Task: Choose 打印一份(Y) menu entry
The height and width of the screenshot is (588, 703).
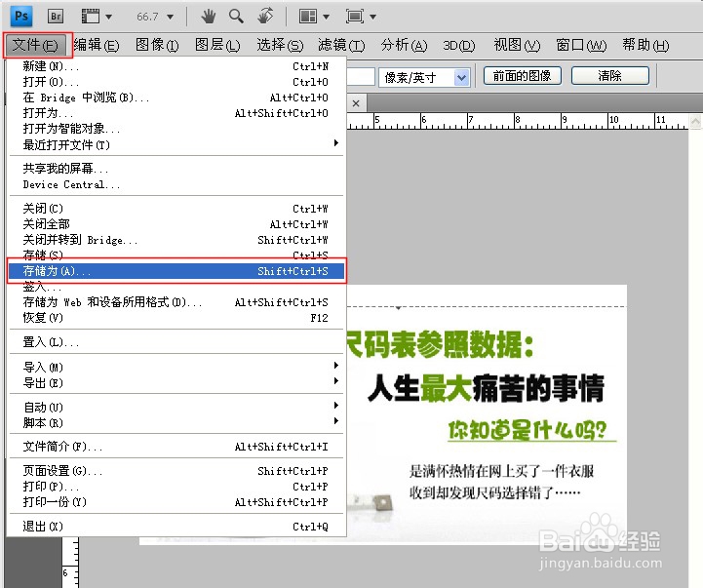Action: (176, 502)
